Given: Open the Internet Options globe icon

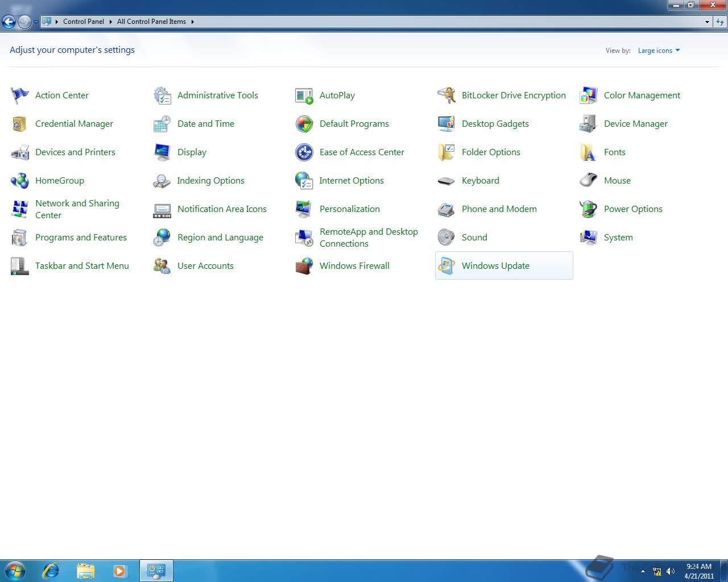Looking at the screenshot, I should [x=304, y=181].
